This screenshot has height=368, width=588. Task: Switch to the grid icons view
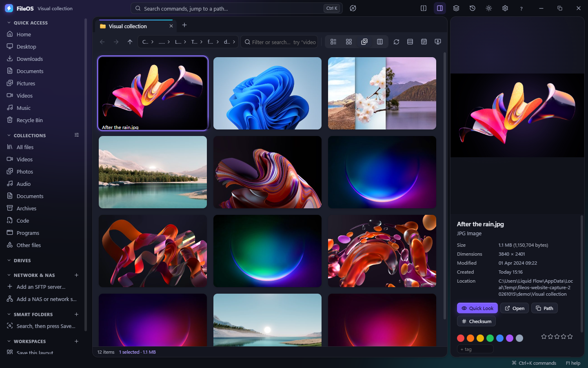click(349, 42)
